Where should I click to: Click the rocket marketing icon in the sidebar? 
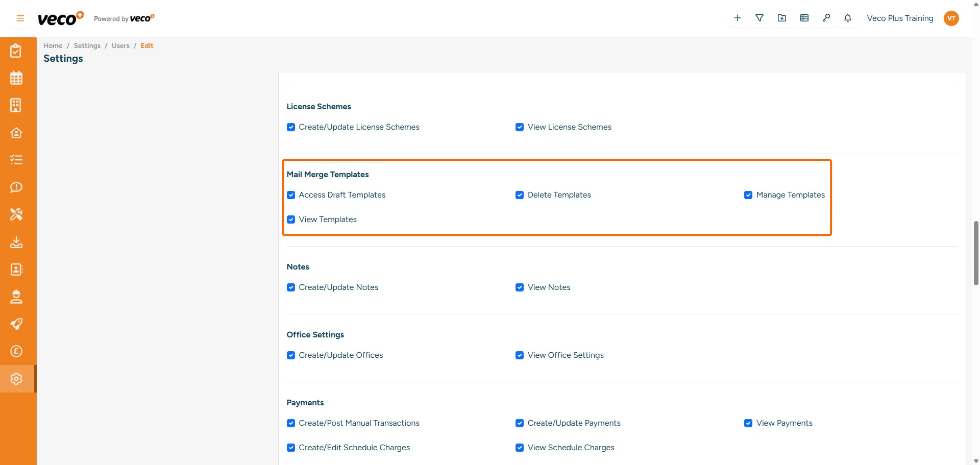16,324
